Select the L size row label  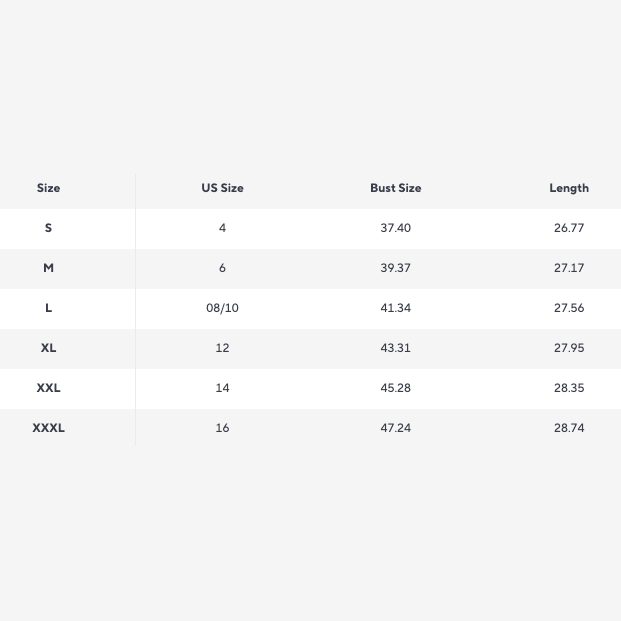pyautogui.click(x=48, y=308)
